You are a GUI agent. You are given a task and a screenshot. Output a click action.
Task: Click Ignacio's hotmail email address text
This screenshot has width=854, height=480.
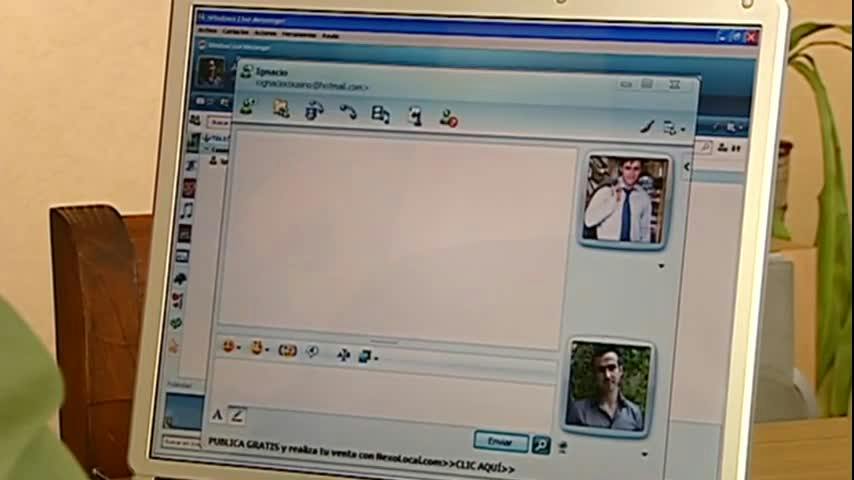click(312, 85)
